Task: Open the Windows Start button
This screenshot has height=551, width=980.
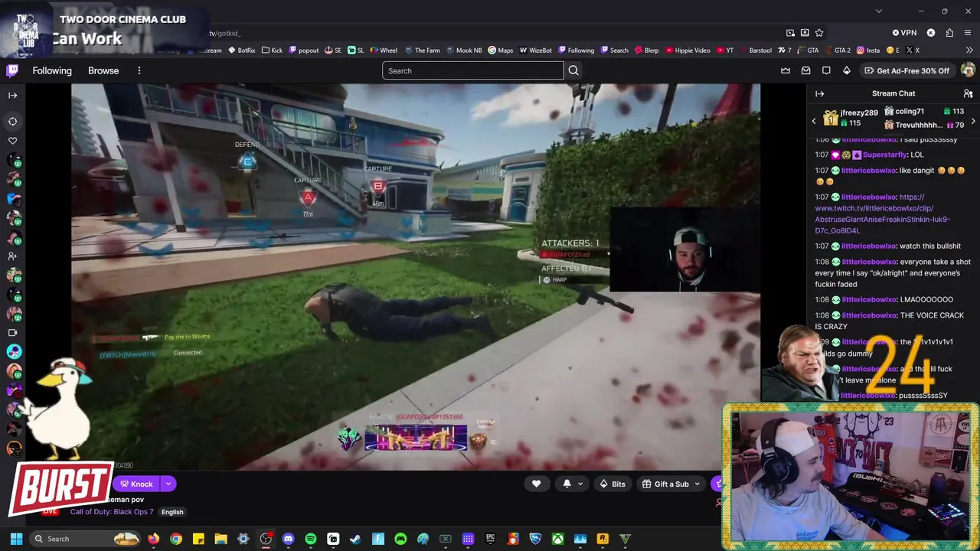Action: 16,539
